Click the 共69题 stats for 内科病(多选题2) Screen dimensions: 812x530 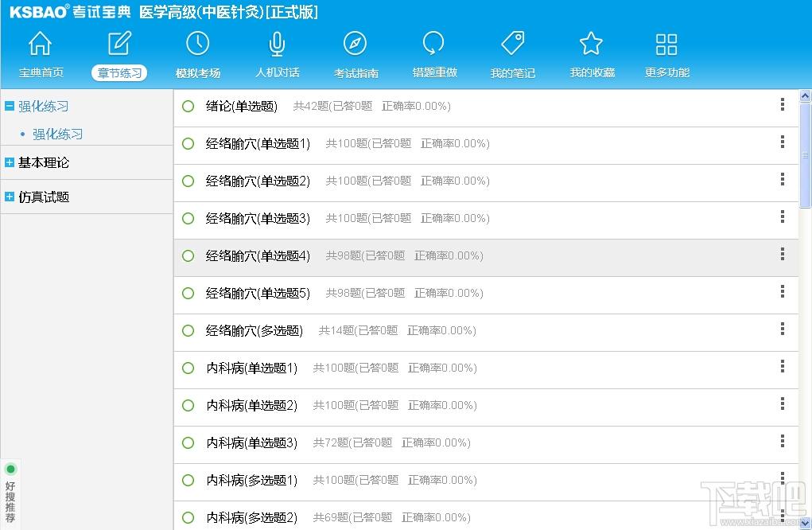click(x=391, y=517)
